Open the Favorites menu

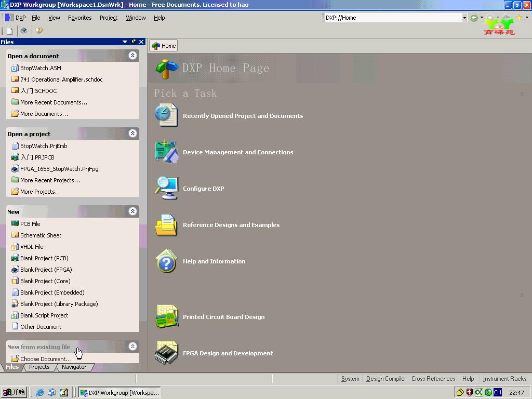coord(79,18)
